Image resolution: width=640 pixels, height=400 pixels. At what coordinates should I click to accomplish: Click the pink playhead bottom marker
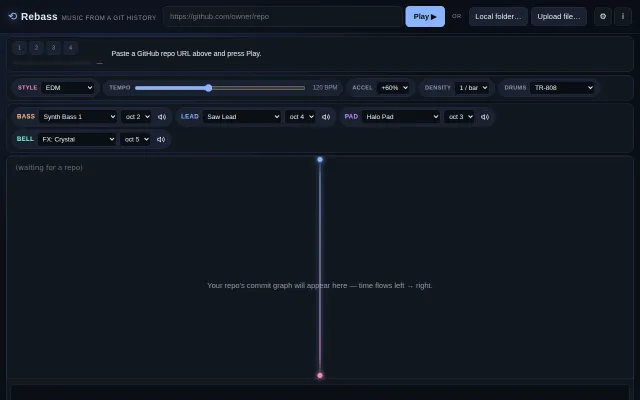[x=320, y=376]
